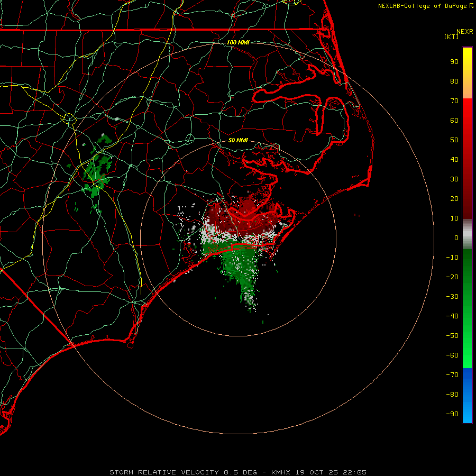Click the "-10" scale label
The image size is (476, 476).
[x=452, y=258]
